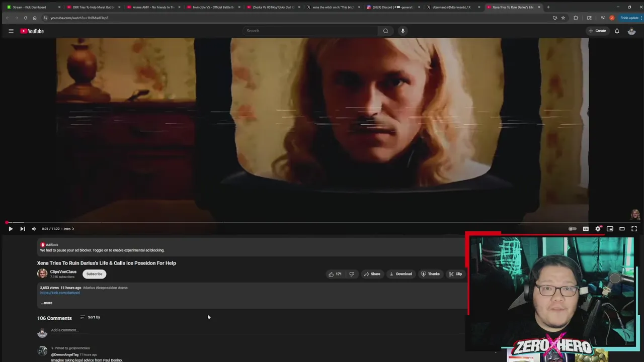Start voice search with the microphone icon
Screen dimensions: 644x362
(403, 31)
